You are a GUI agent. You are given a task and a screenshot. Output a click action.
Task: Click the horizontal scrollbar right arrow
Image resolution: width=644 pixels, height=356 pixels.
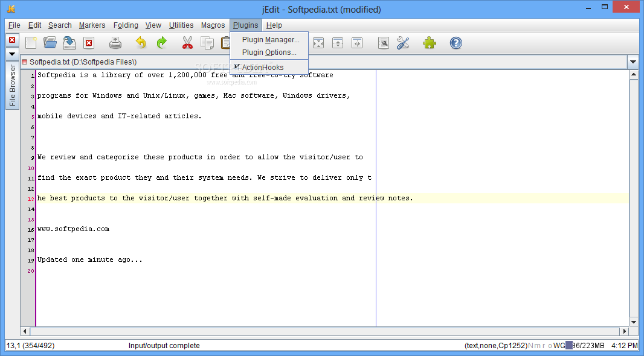click(x=624, y=331)
